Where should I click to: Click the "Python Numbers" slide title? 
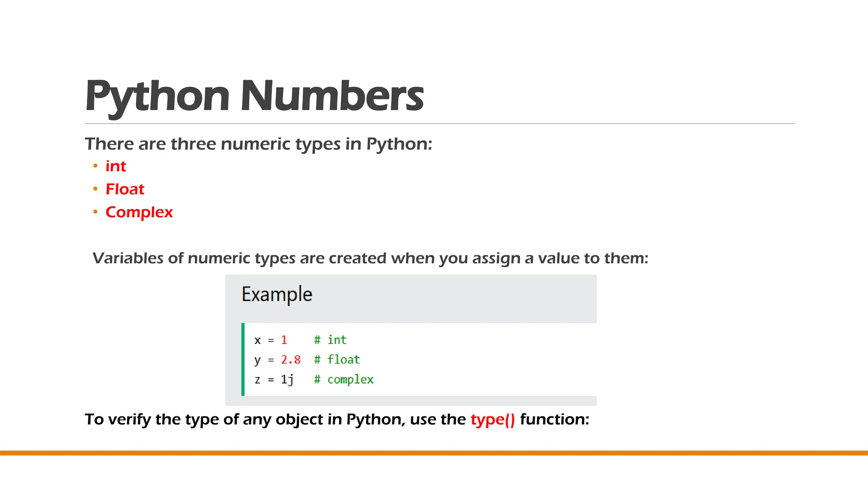click(254, 96)
